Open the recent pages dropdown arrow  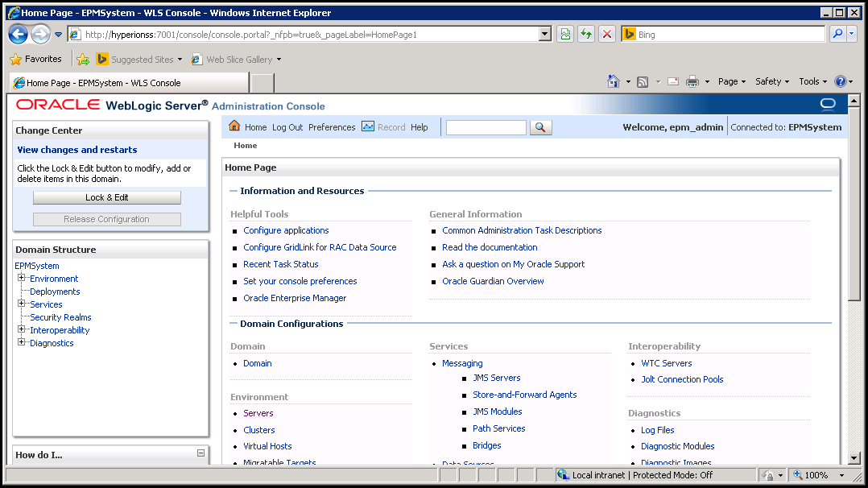58,35
